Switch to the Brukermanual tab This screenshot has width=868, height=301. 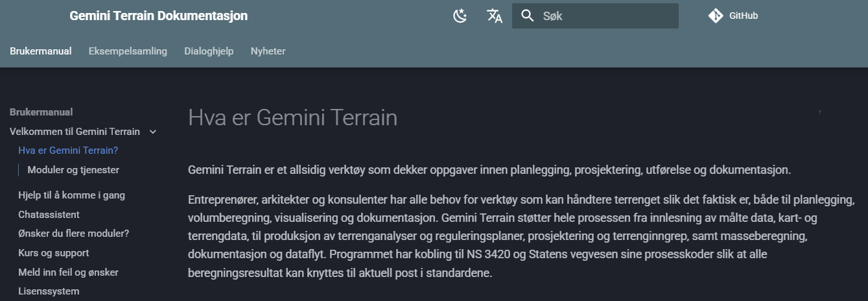click(41, 51)
